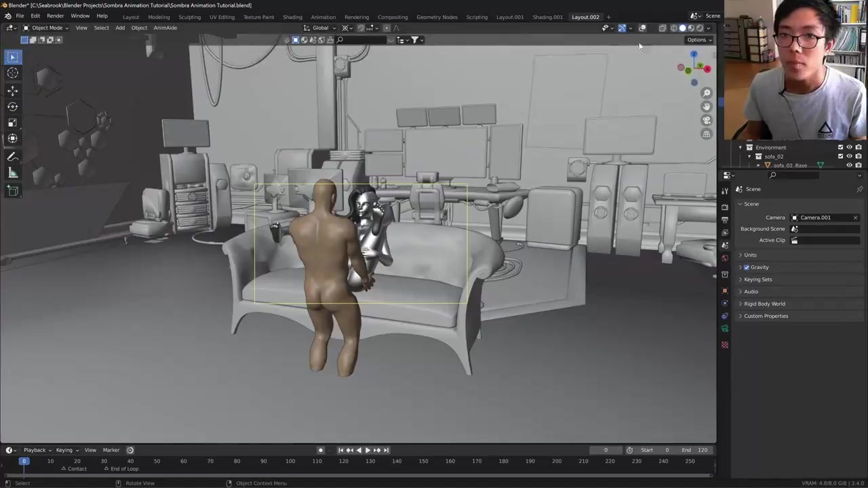Select the Move tool in the toolbar
The height and width of the screenshot is (488, 868).
(x=12, y=90)
